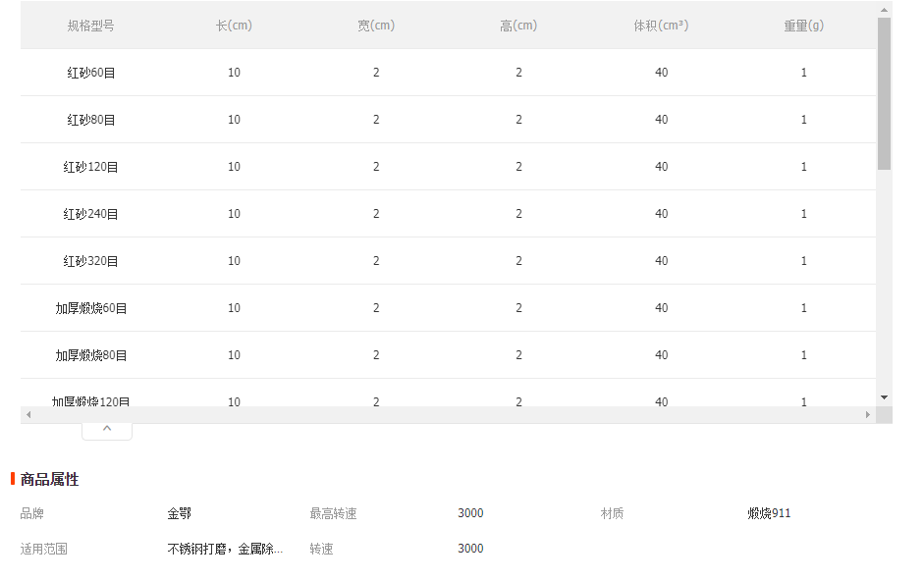Select the 加厚煅烧80目 spec cell
Screen dimensions: 924x581
pos(90,355)
